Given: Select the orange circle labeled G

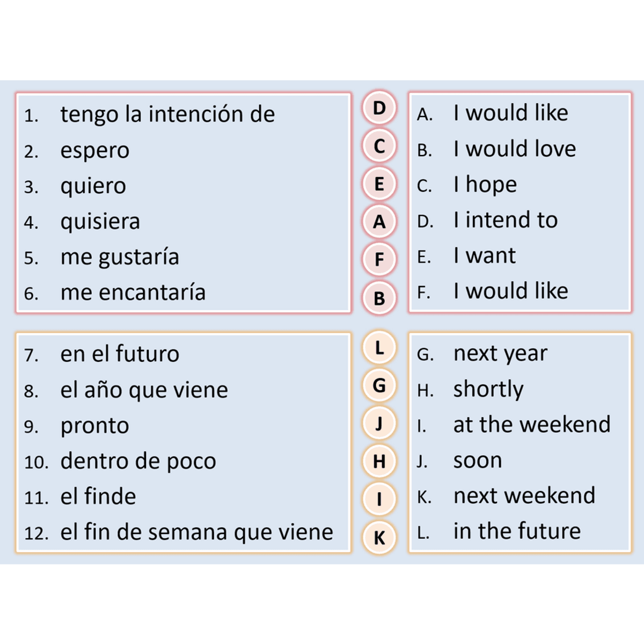Looking at the screenshot, I should (x=379, y=385).
